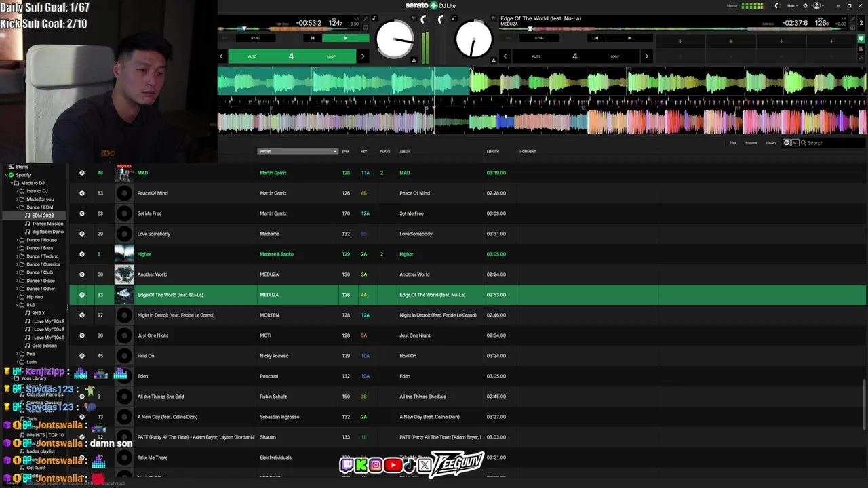Screen dimensions: 868x488
Task: Sort by KEY column header
Action: (364, 152)
